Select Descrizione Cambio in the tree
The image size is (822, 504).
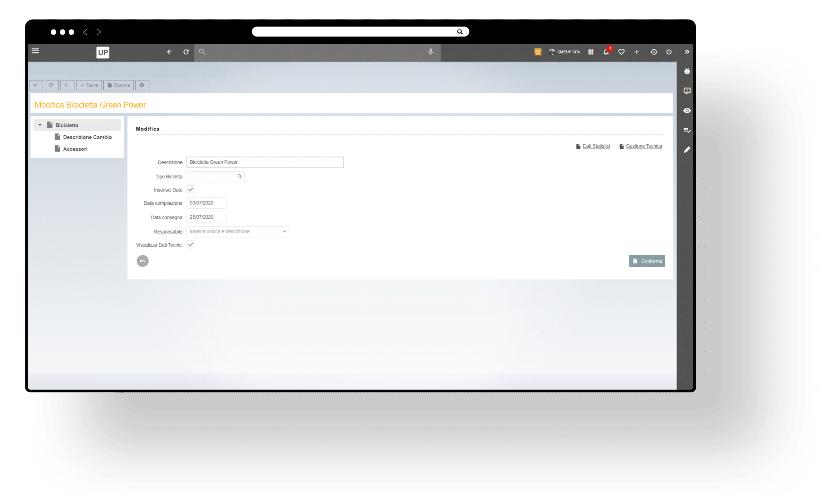click(x=87, y=137)
